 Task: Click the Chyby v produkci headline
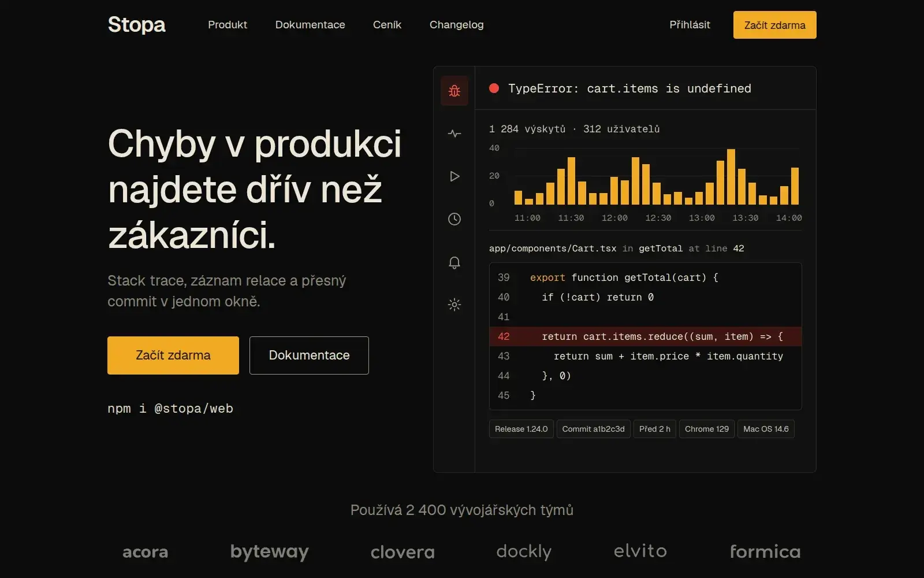[255, 189]
